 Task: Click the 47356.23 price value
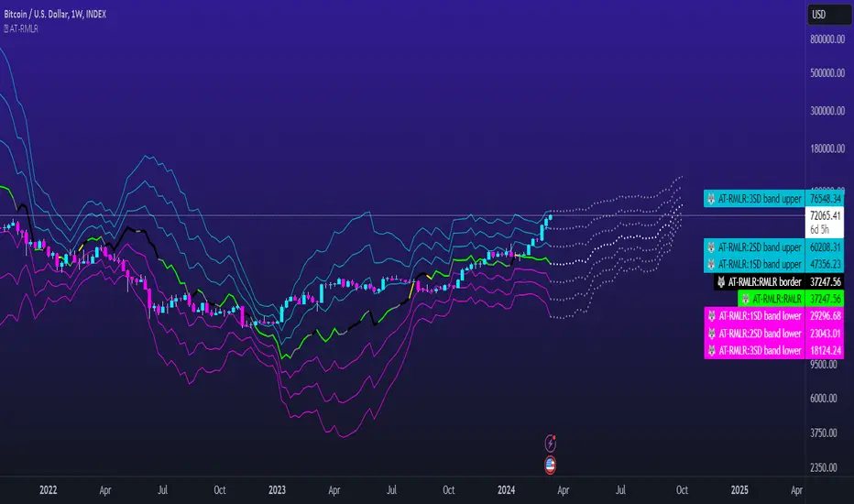pos(825,264)
